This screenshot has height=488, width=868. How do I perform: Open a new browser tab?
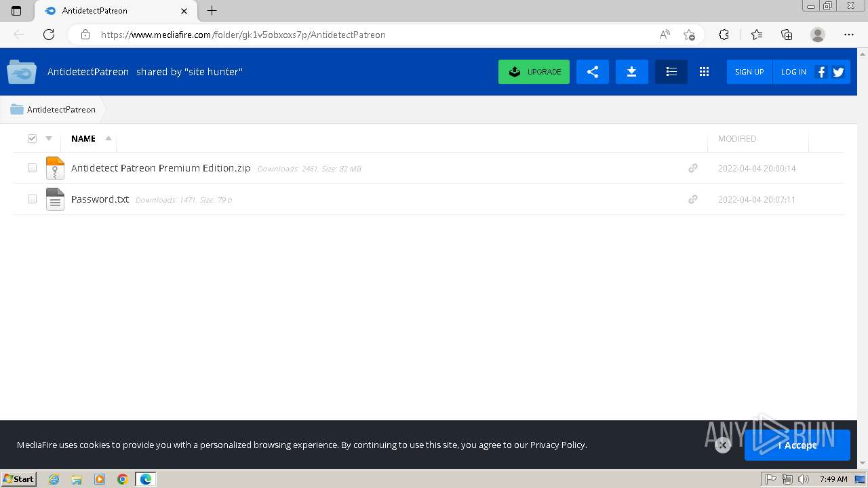click(x=212, y=11)
